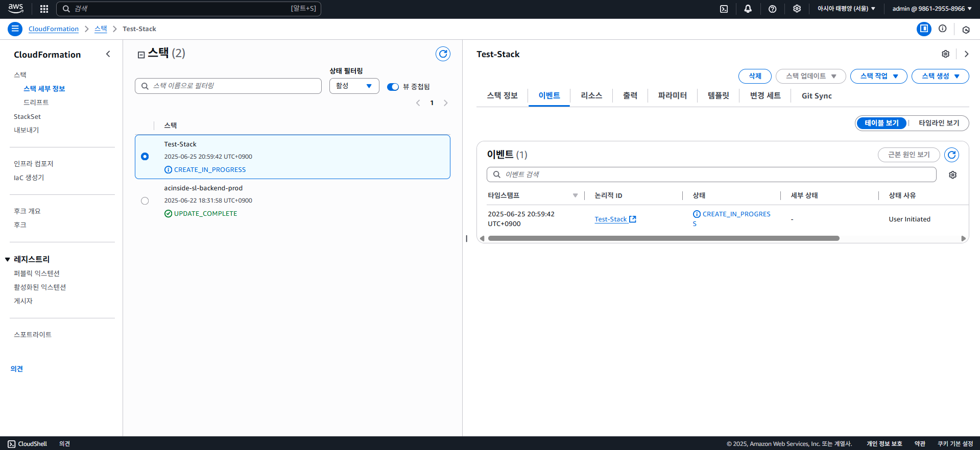
Task: Open 드리프트 in sidebar
Action: 36,103
